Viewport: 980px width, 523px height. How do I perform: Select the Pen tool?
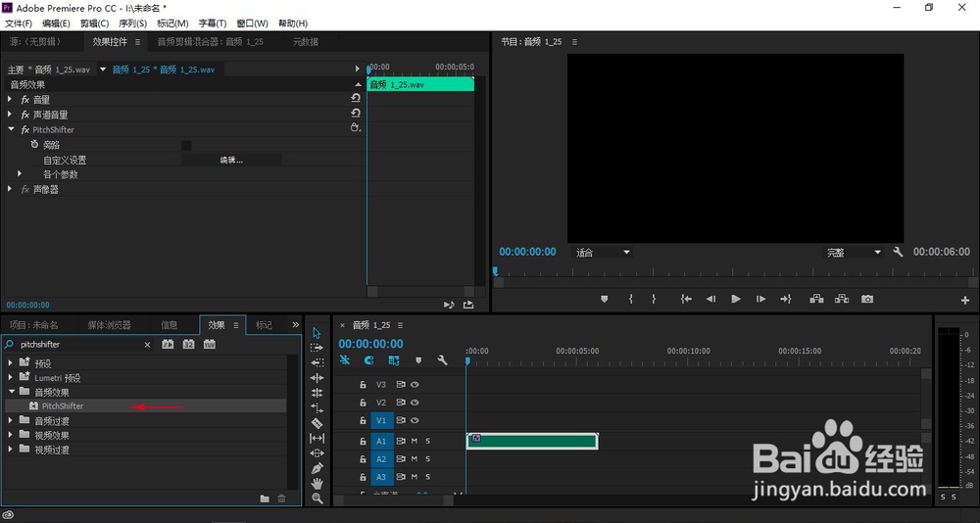[317, 468]
